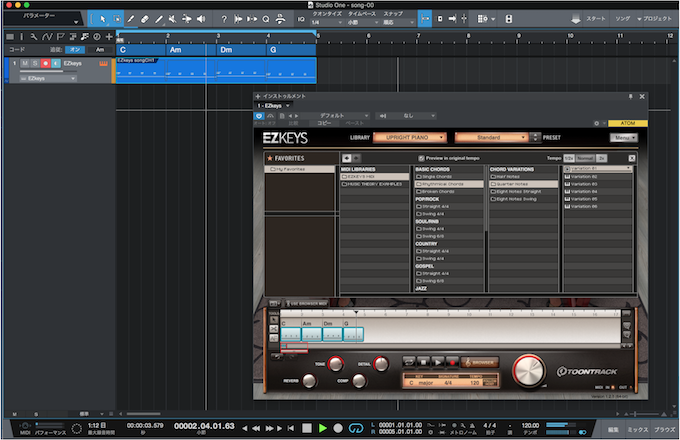
Task: Select the Listen tool speaker icon
Action: [x=201, y=19]
